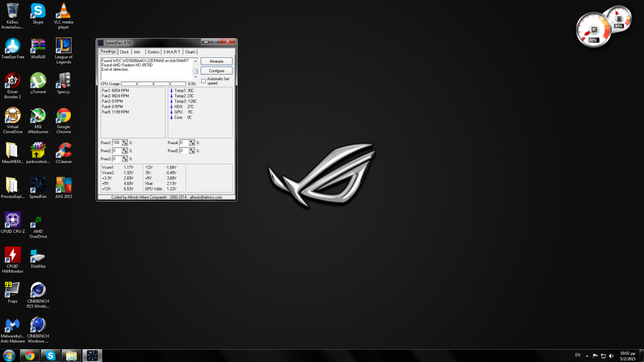
Task: Open the Info tab
Action: (137, 52)
